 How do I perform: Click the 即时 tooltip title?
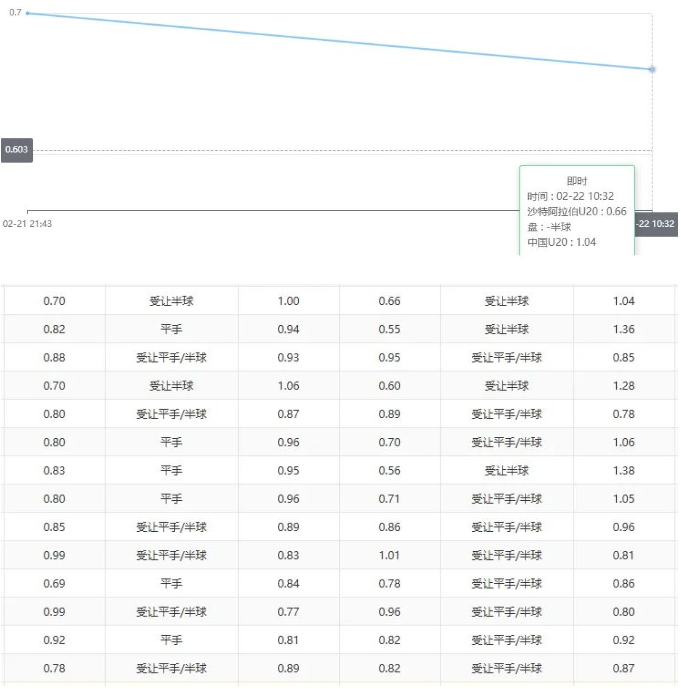point(577,180)
